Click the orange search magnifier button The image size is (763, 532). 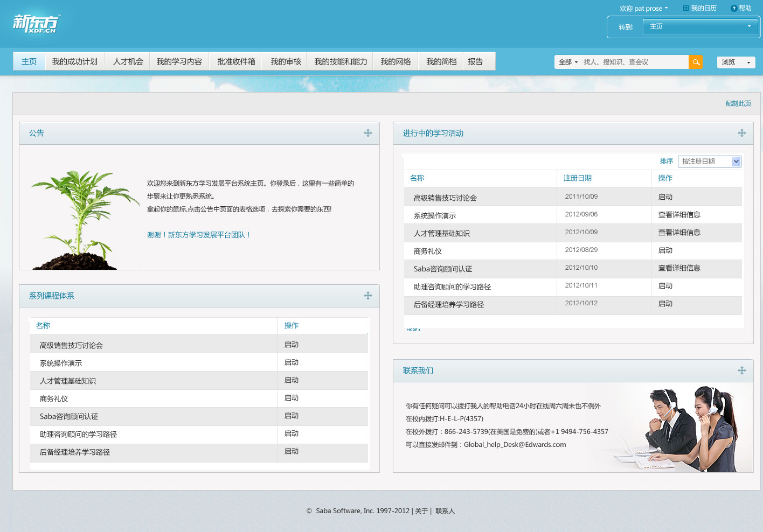pos(696,62)
